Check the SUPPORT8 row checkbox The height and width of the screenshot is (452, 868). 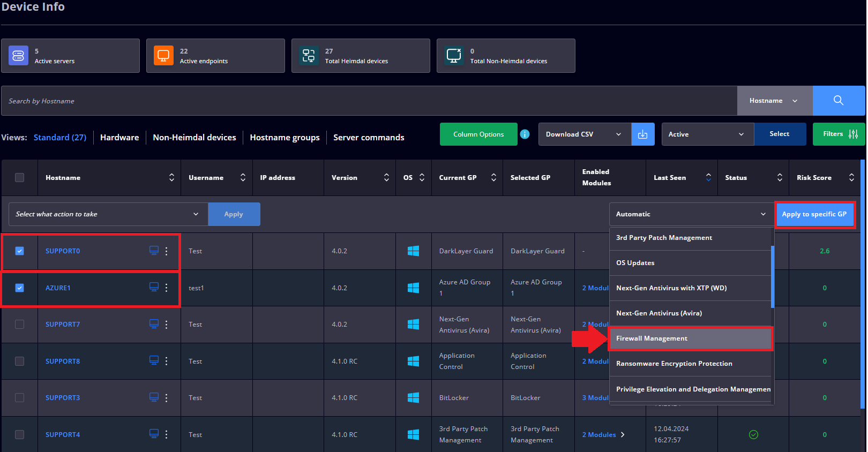coord(20,361)
